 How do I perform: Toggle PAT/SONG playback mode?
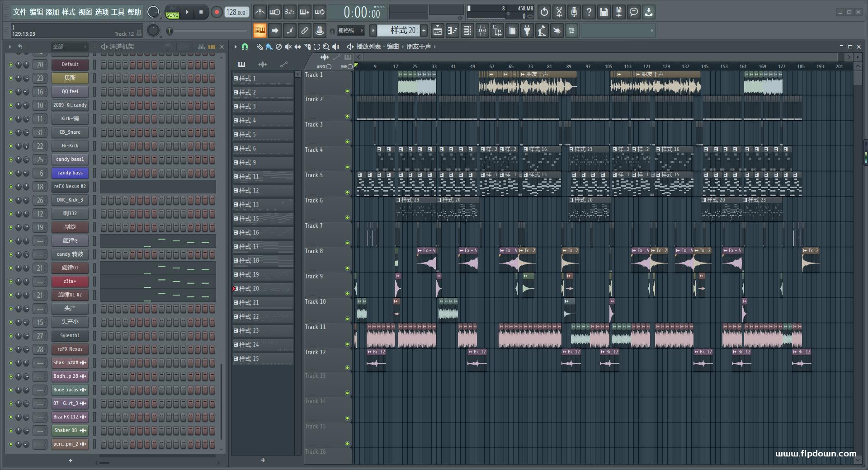pyautogui.click(x=172, y=12)
